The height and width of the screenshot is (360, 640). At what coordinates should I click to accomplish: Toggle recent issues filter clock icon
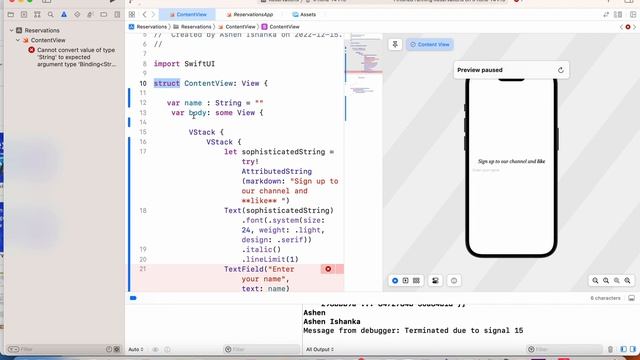point(109,349)
